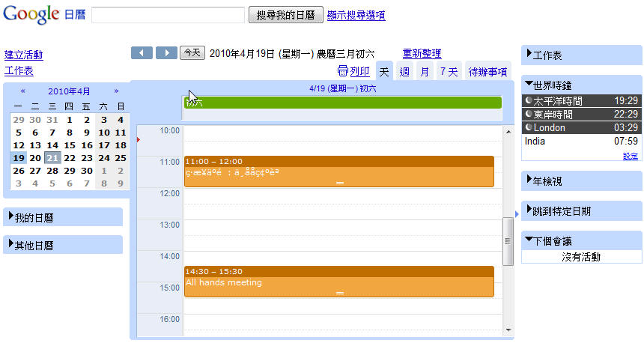This screenshot has width=644, height=343.
Task: Switch to the 週 view tab
Action: 404,72
